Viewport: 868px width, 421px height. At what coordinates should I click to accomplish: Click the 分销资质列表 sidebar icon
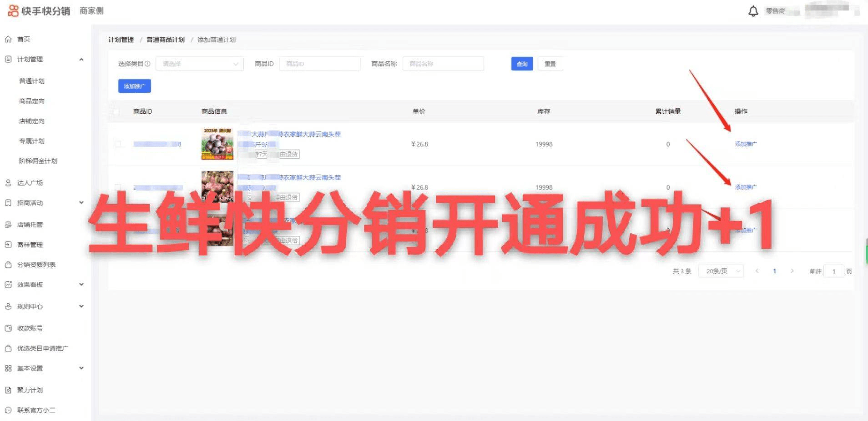pyautogui.click(x=8, y=265)
